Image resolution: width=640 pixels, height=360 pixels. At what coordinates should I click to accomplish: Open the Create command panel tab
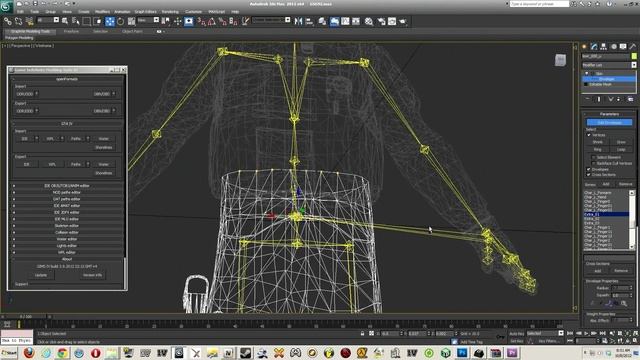pyautogui.click(x=584, y=47)
